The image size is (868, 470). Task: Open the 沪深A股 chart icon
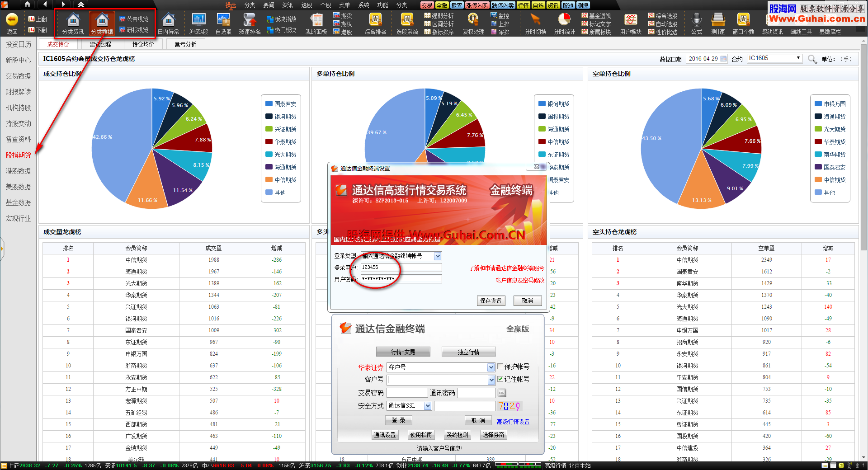coord(198,19)
